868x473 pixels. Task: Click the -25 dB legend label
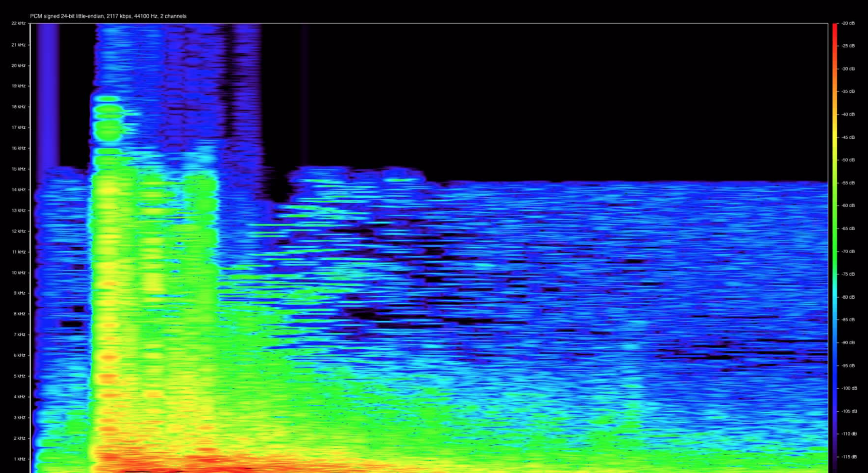[848, 46]
